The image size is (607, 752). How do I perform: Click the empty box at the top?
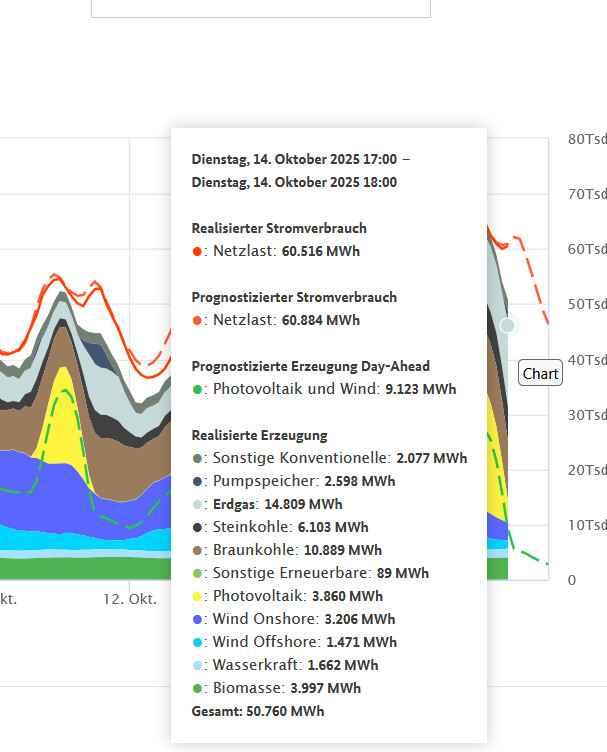pyautogui.click(x=261, y=8)
